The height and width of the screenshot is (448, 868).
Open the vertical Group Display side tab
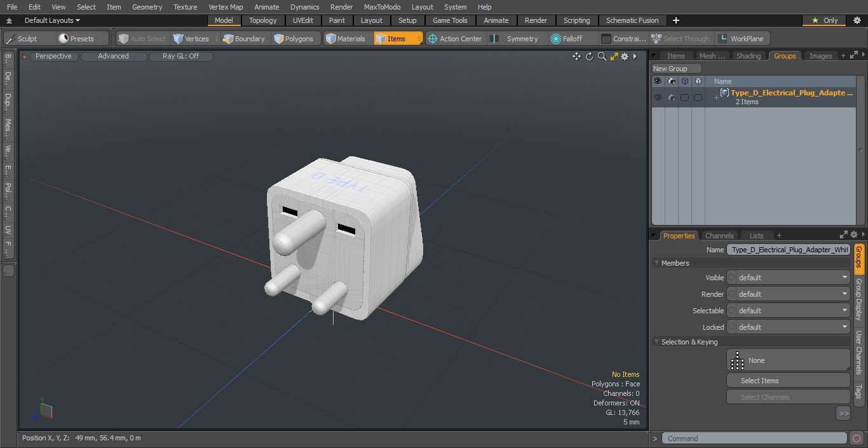859,299
